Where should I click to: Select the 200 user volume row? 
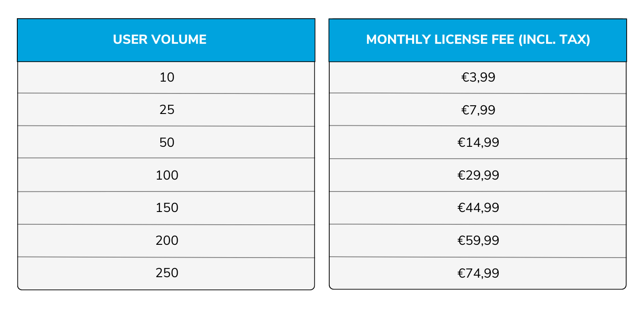click(166, 241)
